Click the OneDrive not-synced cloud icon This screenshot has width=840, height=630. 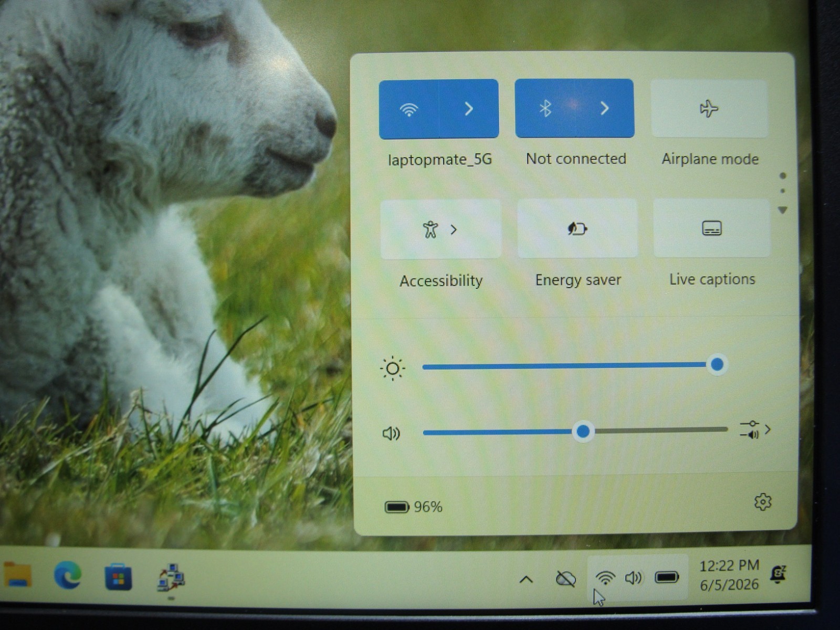(x=566, y=580)
